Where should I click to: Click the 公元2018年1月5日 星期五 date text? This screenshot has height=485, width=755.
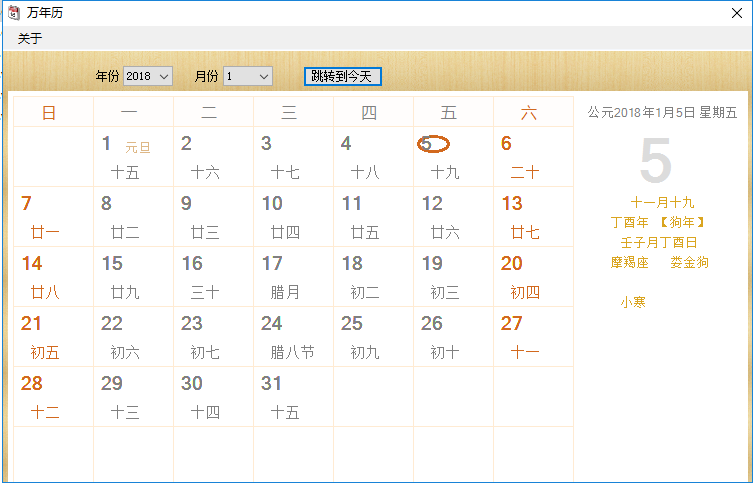tap(663, 113)
